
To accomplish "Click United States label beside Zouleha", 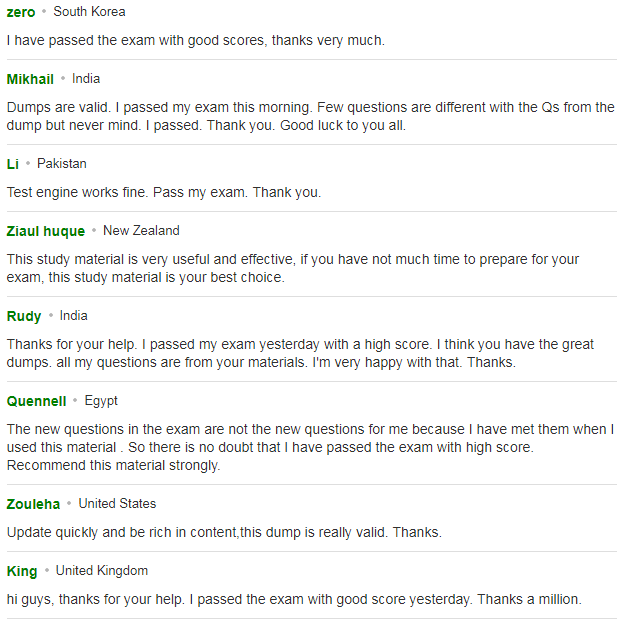I will pos(117,503).
